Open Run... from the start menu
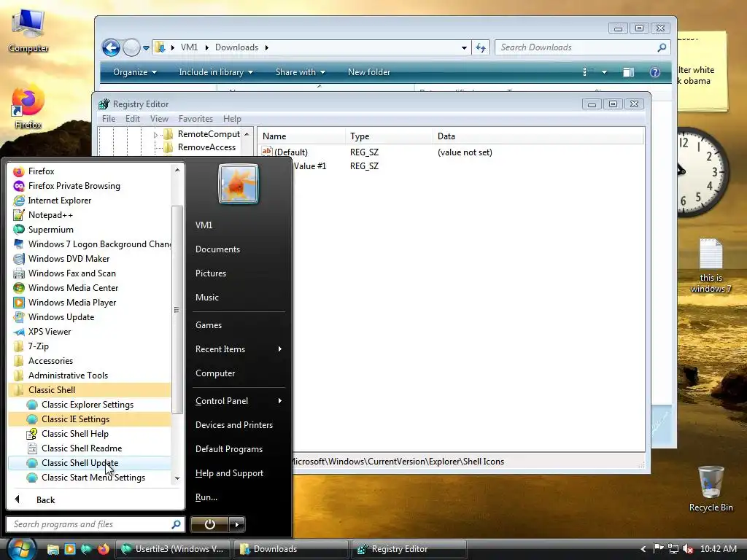 (206, 497)
